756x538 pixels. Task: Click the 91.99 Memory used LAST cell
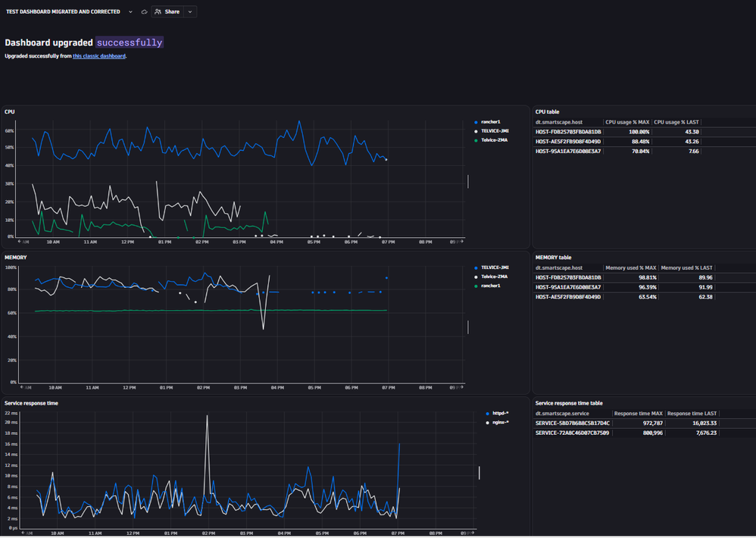tap(705, 287)
